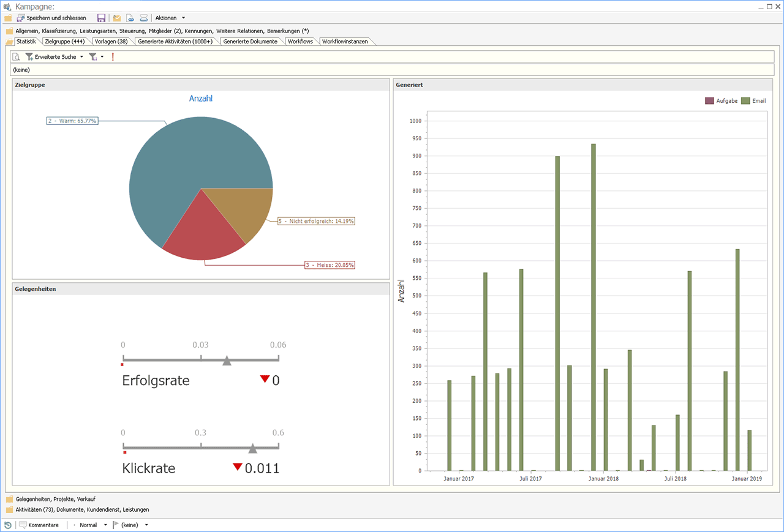Screen dimensions: 784x532
Task: Click the printer icon in the toolbar
Action: click(x=143, y=18)
